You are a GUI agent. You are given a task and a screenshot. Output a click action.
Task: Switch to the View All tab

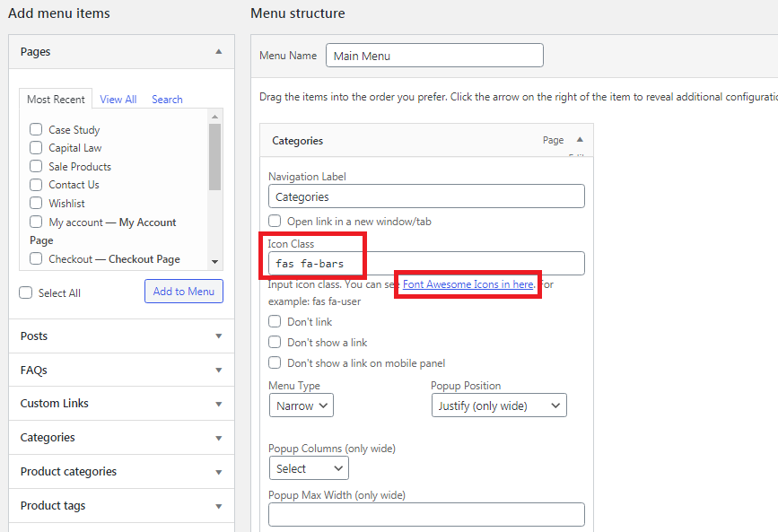(118, 100)
